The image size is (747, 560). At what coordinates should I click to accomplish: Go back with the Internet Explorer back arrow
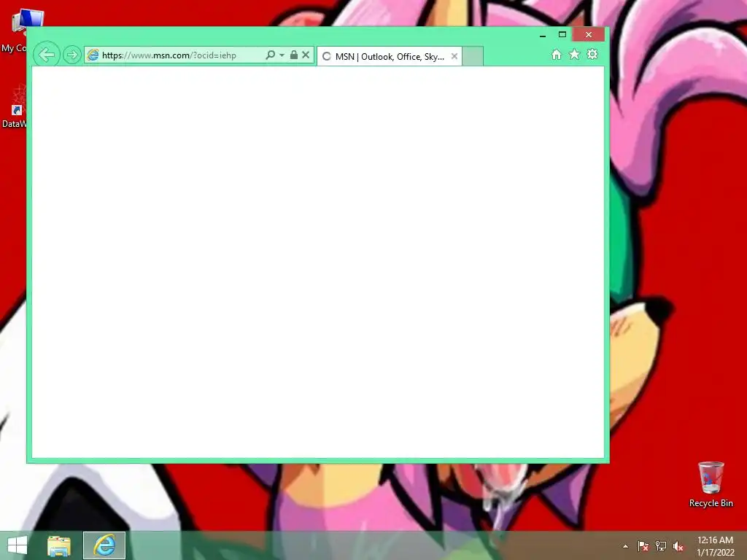47,55
